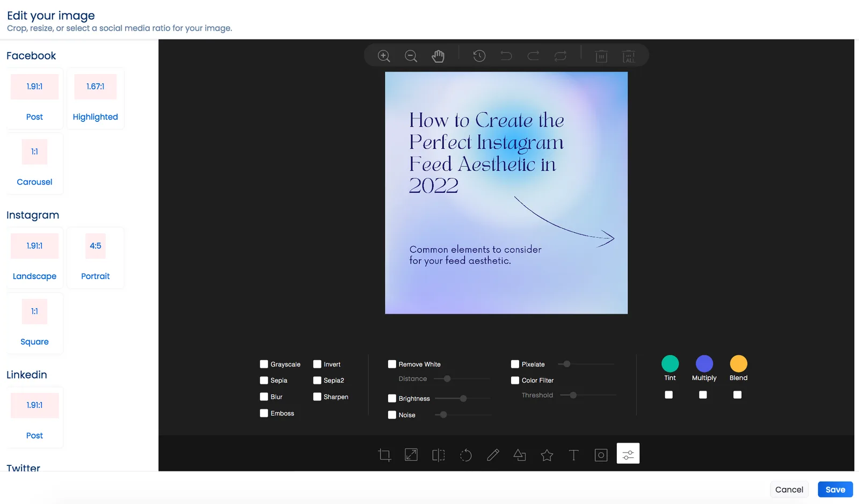Select the crop tool icon

384,455
